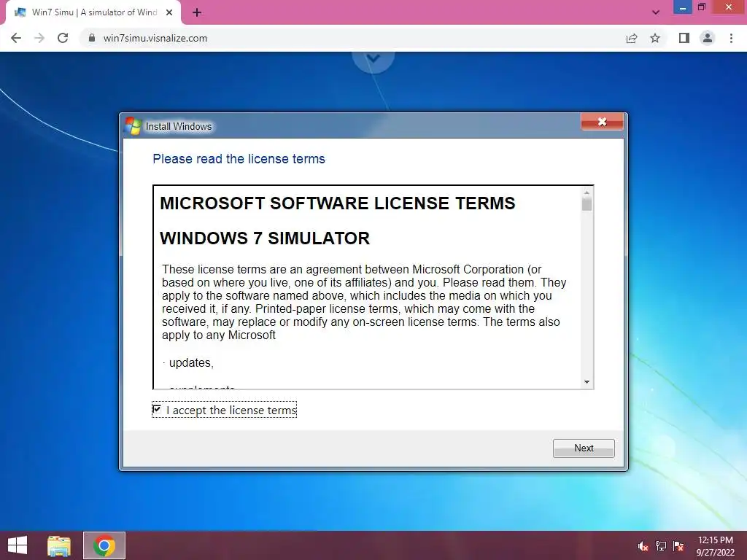Click the Install Windows title text
This screenshot has height=560, width=747.
tap(178, 126)
